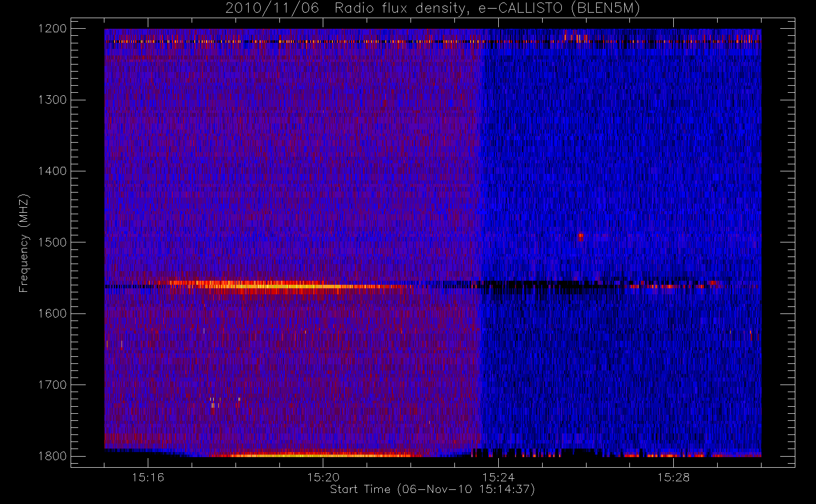Screen dimensions: 816x504
Task: Select the '1200' frequency axis label
Action: [x=52, y=29]
